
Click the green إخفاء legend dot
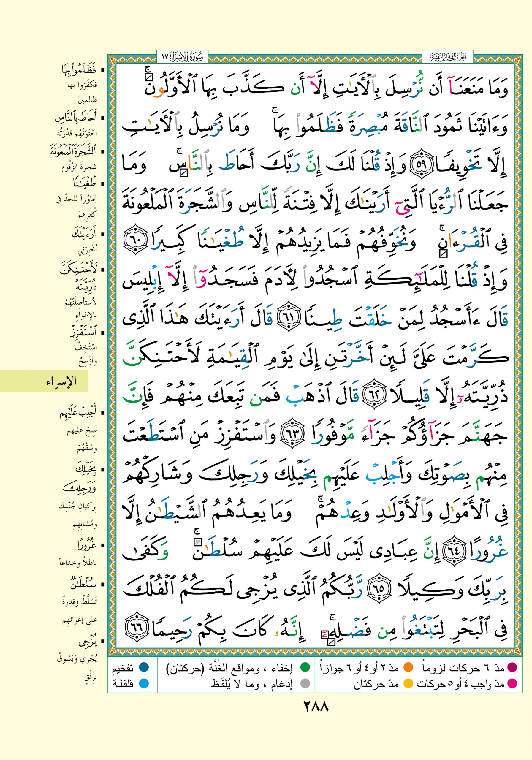click(305, 668)
